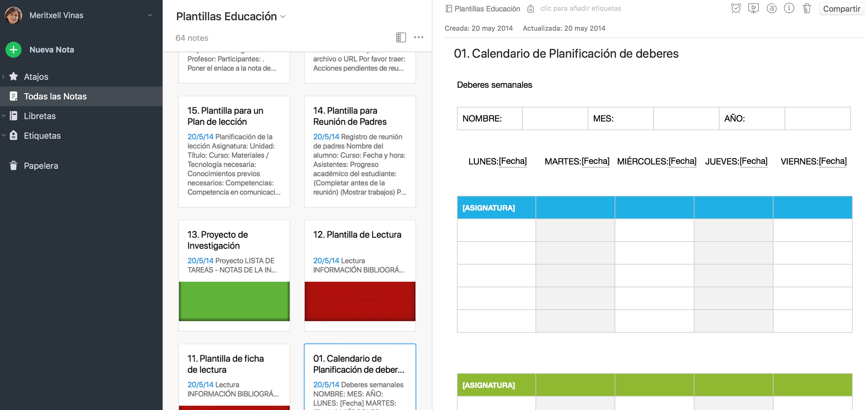This screenshot has width=868, height=410.
Task: Click the Etiquetas tag icon
Action: 13,136
